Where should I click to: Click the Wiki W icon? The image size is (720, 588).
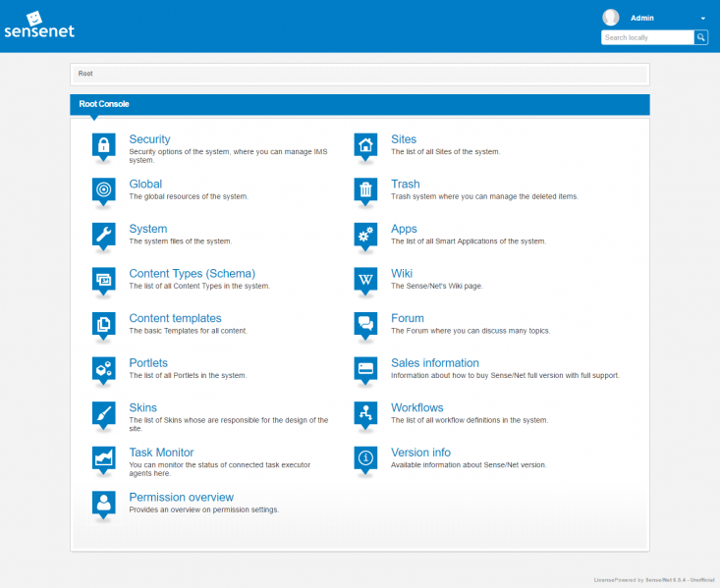[x=365, y=281]
